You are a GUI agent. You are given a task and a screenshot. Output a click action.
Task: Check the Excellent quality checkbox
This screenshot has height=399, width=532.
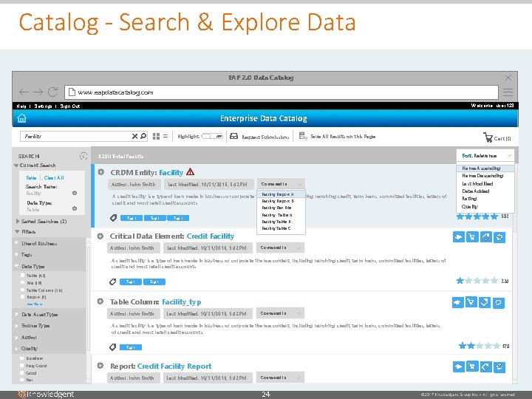tap(22, 358)
